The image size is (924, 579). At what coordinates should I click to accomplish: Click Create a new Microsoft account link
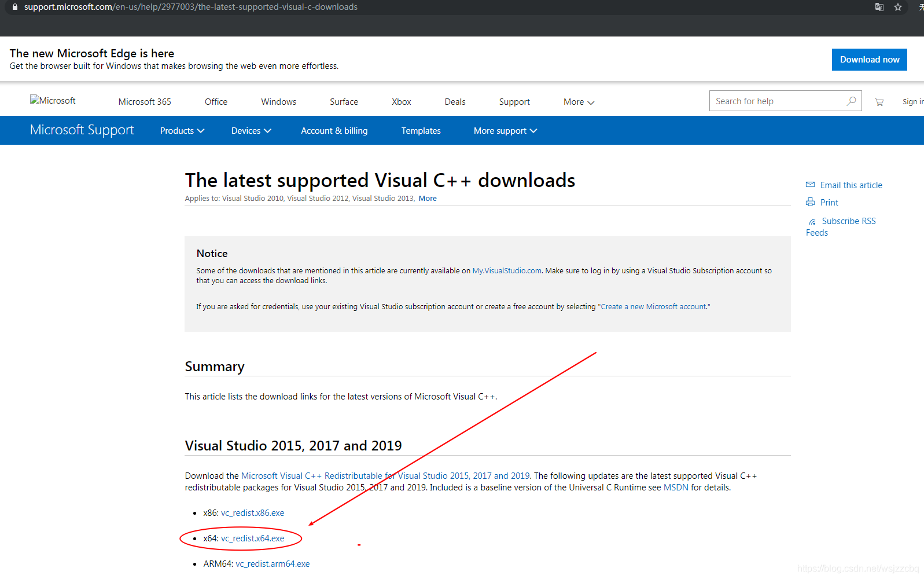click(654, 306)
